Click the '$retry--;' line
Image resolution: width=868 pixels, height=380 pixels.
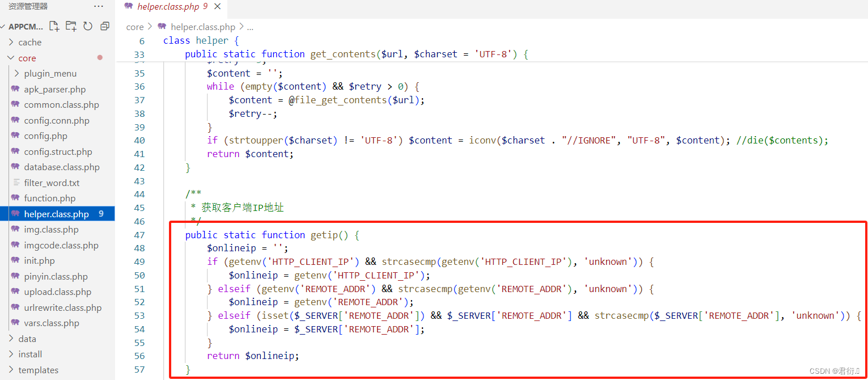click(x=253, y=113)
